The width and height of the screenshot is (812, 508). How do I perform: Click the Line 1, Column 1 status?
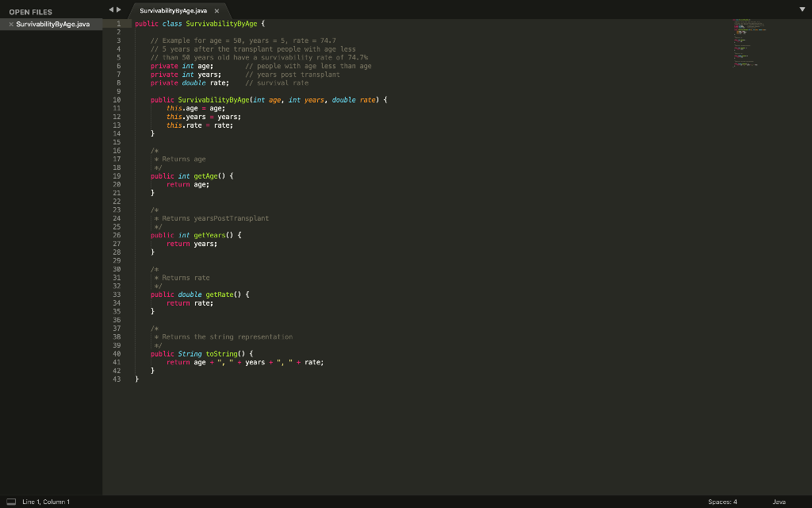[x=45, y=502]
